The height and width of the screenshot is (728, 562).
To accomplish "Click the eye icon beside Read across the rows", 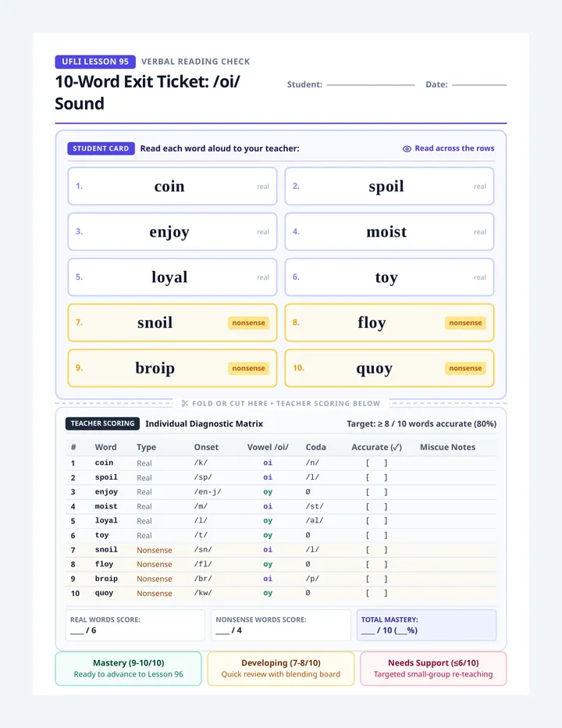I will [x=407, y=148].
